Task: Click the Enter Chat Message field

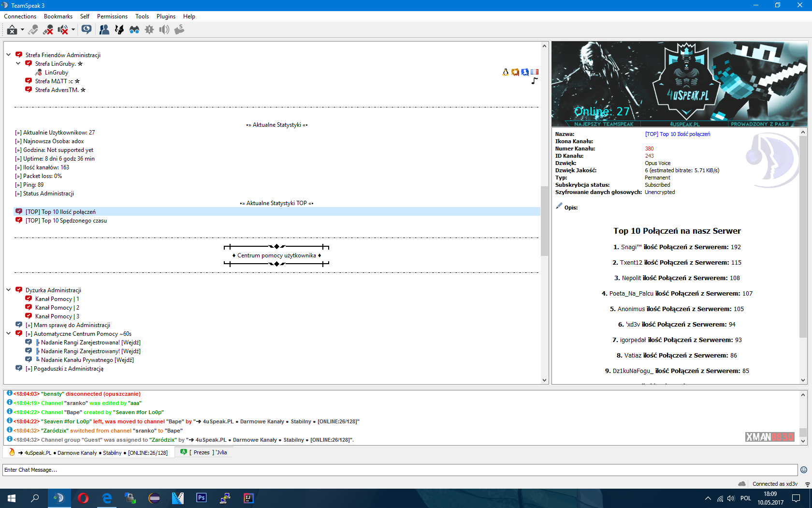Action: (399, 470)
